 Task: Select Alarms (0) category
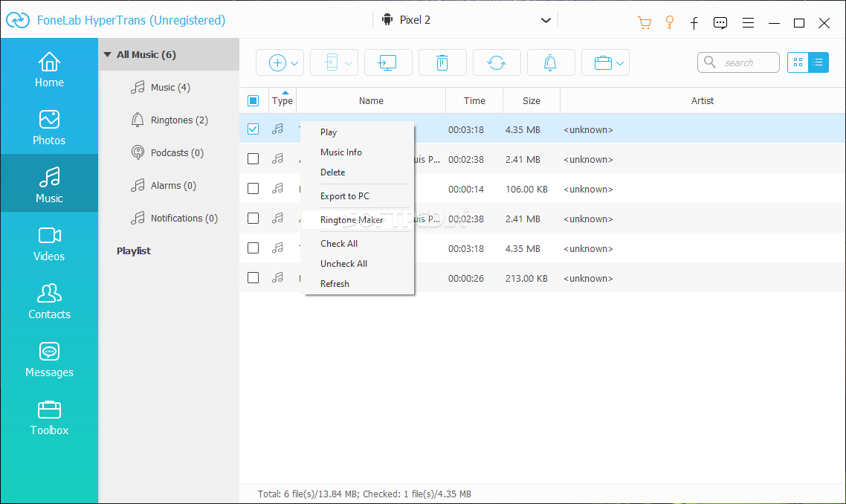[x=164, y=186]
